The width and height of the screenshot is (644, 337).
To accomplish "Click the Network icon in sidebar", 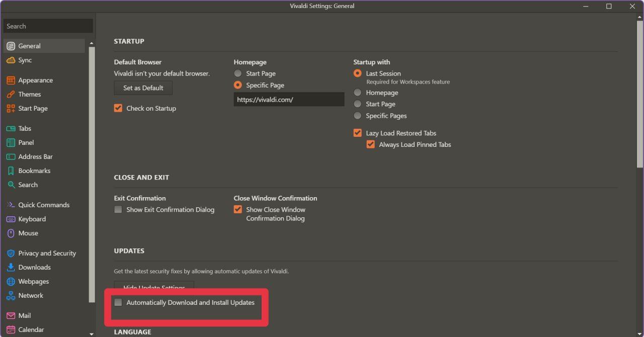I will pos(11,295).
